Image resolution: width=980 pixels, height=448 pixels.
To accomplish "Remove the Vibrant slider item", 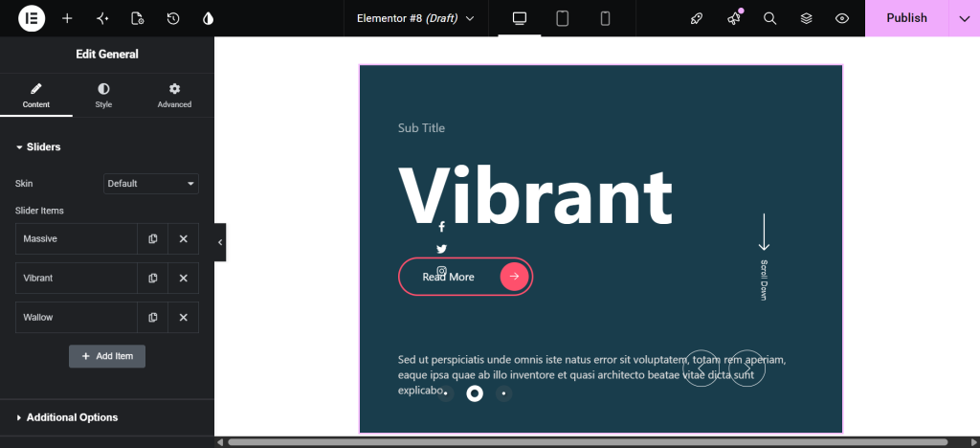I will pyautogui.click(x=183, y=278).
